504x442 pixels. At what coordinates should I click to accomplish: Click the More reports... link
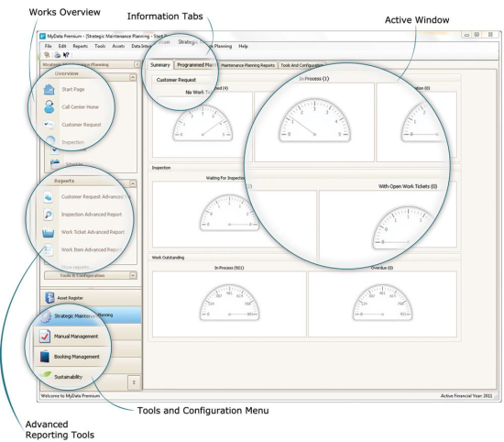(x=75, y=267)
